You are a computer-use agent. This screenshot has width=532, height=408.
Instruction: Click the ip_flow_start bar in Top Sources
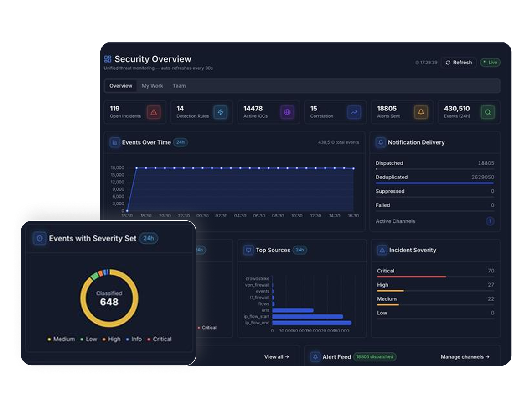click(x=308, y=317)
